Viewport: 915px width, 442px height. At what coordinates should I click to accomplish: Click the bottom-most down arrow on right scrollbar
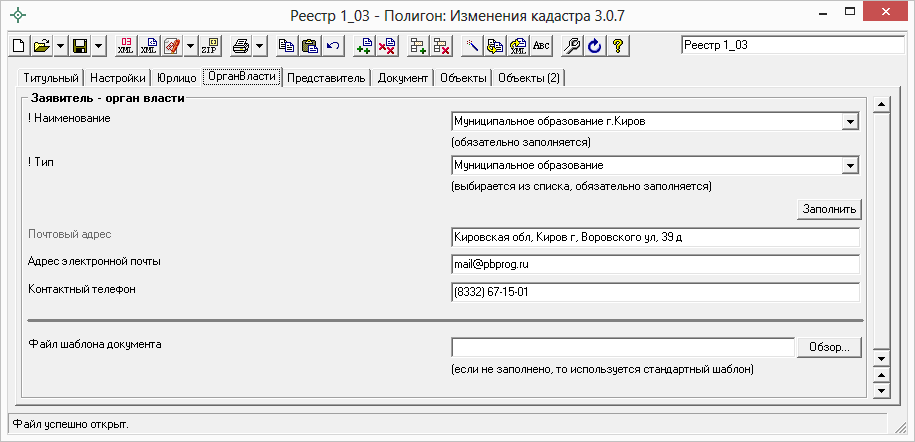[x=882, y=390]
